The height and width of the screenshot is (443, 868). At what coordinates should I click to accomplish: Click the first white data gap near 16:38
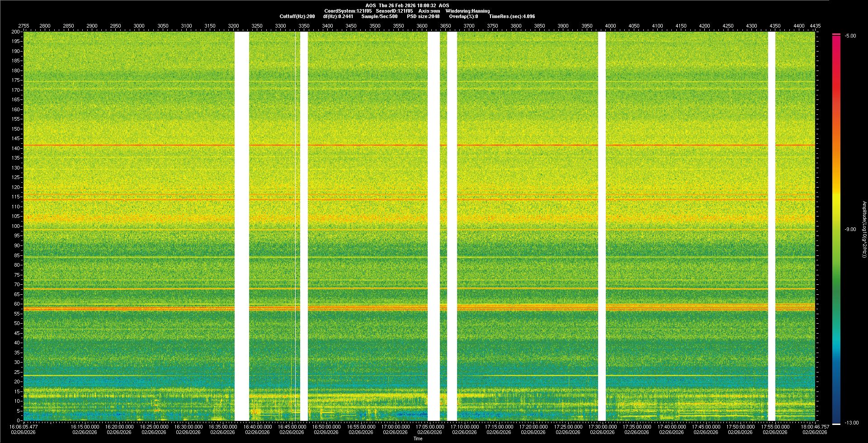242,226
